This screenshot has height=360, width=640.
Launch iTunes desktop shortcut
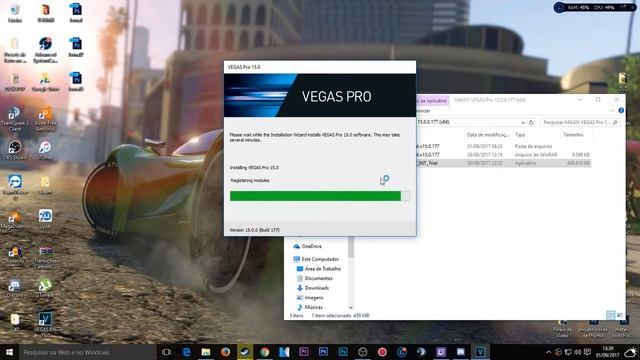[45, 150]
